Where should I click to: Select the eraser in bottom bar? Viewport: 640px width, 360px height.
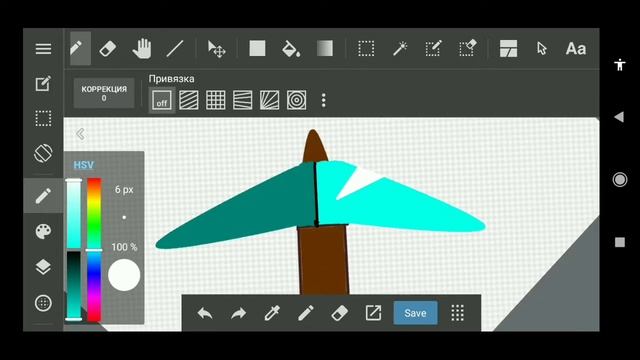tap(340, 313)
